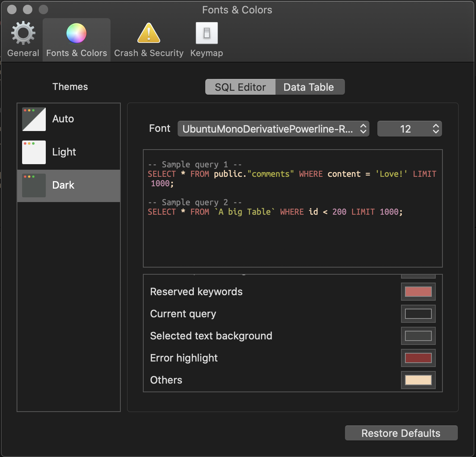This screenshot has width=476, height=457.
Task: Open the Font family dropdown
Action: [273, 129]
